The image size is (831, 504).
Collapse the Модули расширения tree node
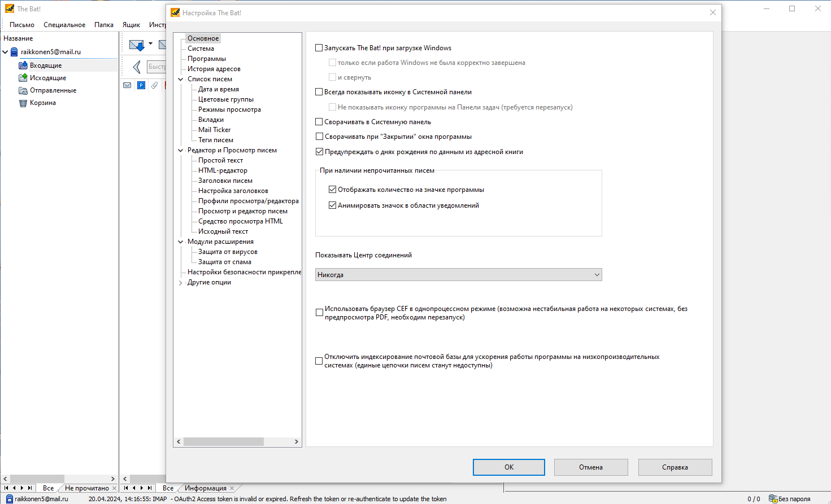[x=181, y=242]
